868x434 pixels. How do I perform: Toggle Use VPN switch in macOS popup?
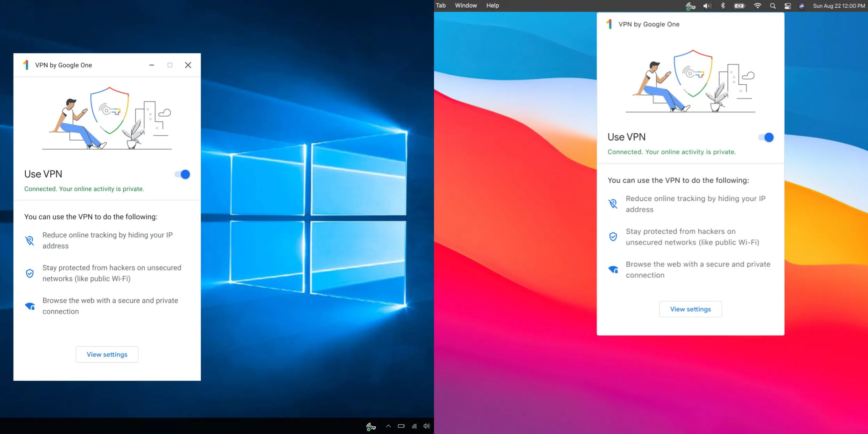766,137
